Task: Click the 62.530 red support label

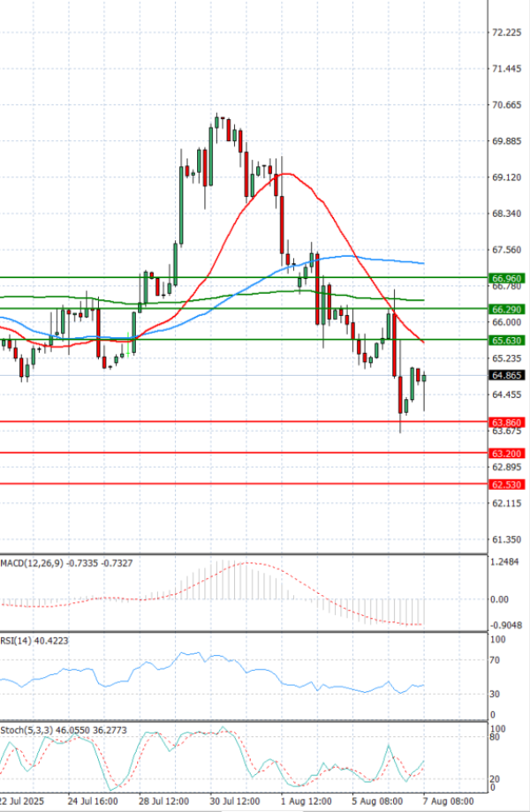Action: (507, 485)
